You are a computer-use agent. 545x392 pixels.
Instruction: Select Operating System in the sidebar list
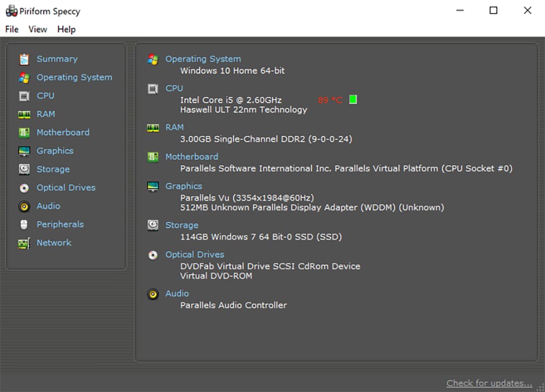click(74, 77)
